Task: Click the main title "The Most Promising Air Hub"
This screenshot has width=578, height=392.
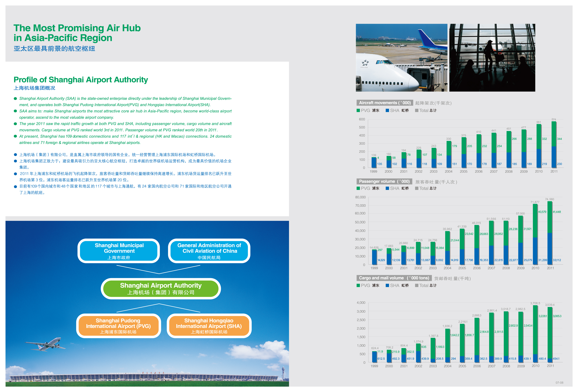Action: (x=77, y=28)
